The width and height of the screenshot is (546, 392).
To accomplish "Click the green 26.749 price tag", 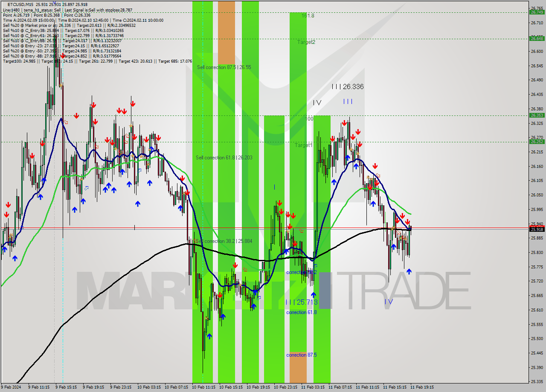I will tap(537, 12).
